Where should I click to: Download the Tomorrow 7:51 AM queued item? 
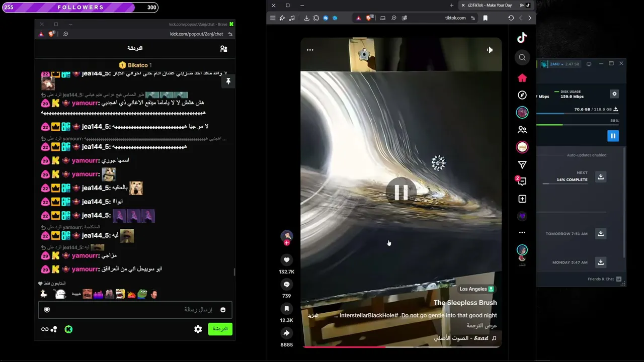coord(601,233)
